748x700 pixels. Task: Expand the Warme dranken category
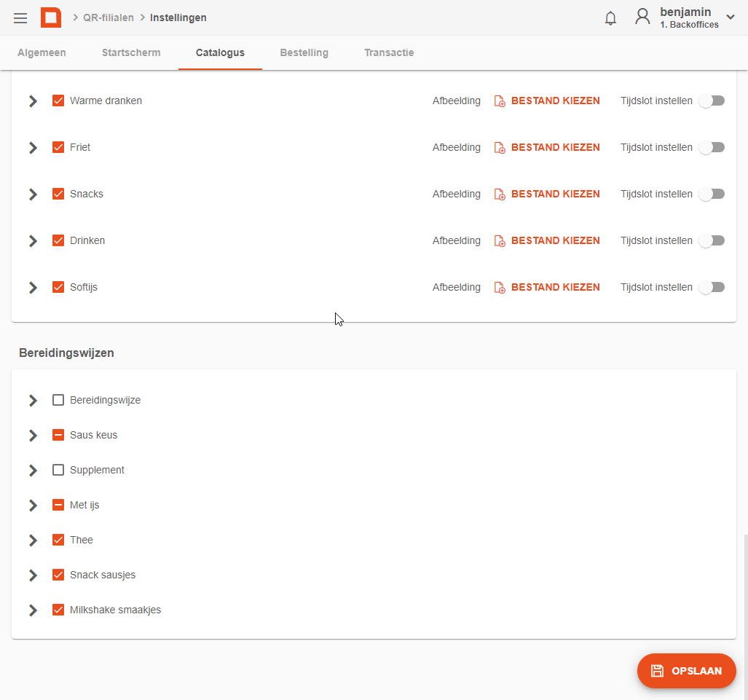33,101
